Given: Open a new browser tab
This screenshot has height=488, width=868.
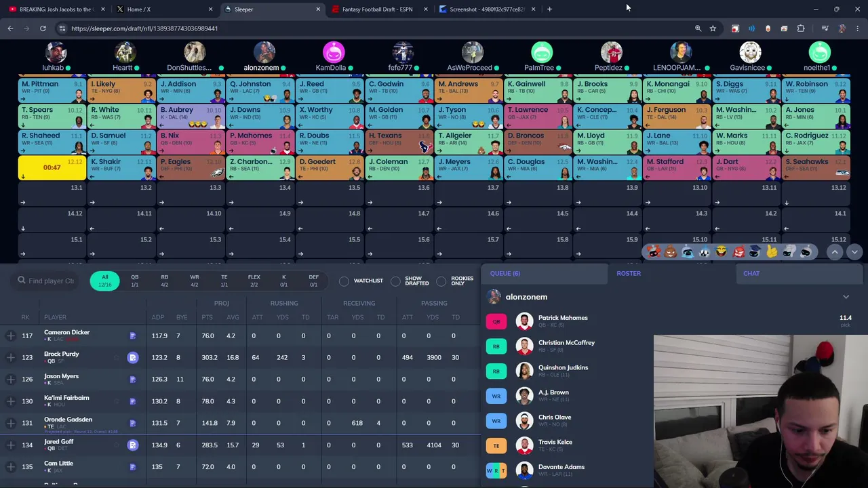Looking at the screenshot, I should tap(549, 9).
